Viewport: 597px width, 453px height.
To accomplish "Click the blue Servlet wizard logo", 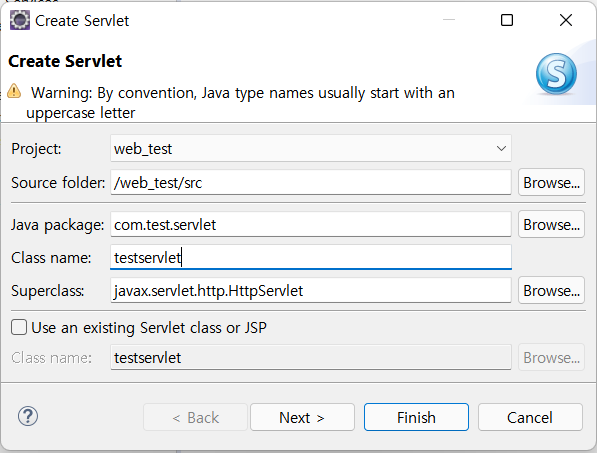I will 556,74.
